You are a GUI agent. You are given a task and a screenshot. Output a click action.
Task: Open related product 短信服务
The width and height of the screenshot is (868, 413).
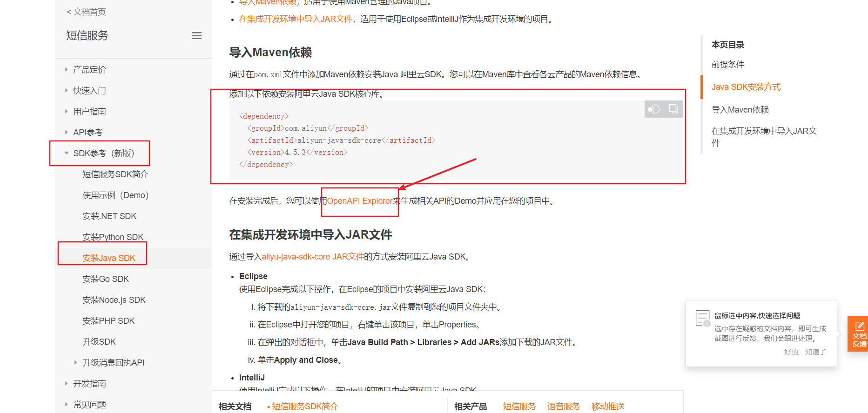(x=519, y=406)
